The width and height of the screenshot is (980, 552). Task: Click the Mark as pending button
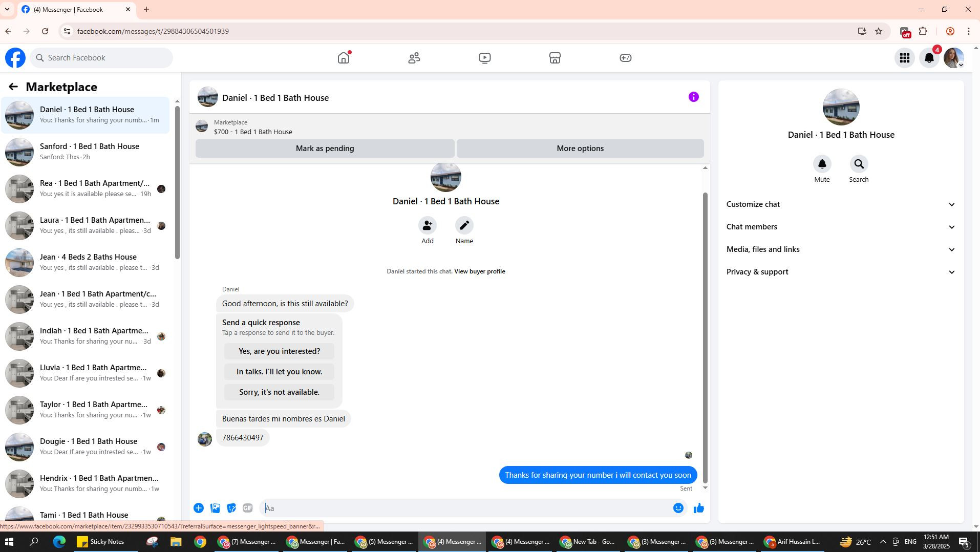click(x=325, y=148)
